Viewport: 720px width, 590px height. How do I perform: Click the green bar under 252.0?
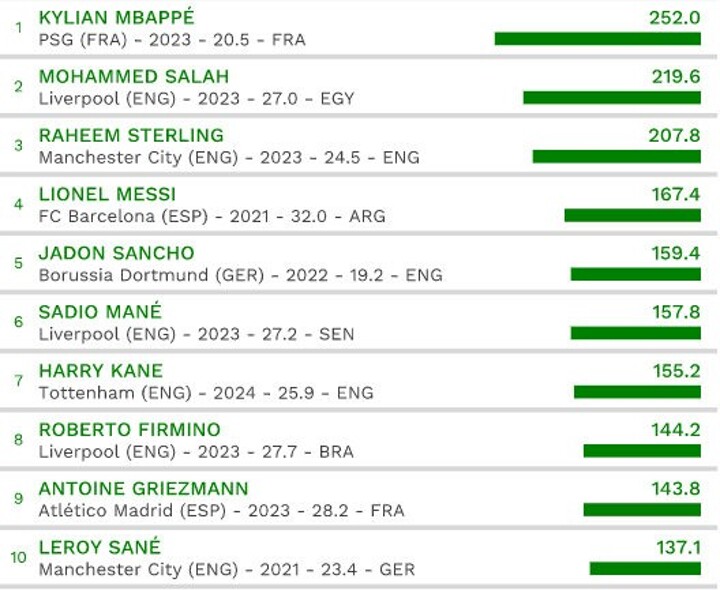597,39
